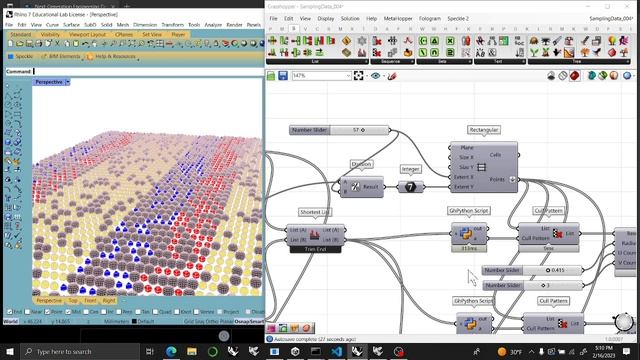Screen dimensions: 640x360
Task: Toggle the End osnap checkbox
Action: coord(10,312)
